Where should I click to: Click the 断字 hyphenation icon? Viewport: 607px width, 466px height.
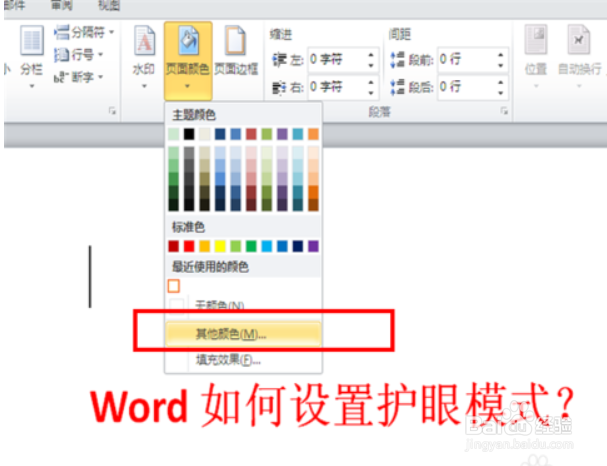point(62,77)
